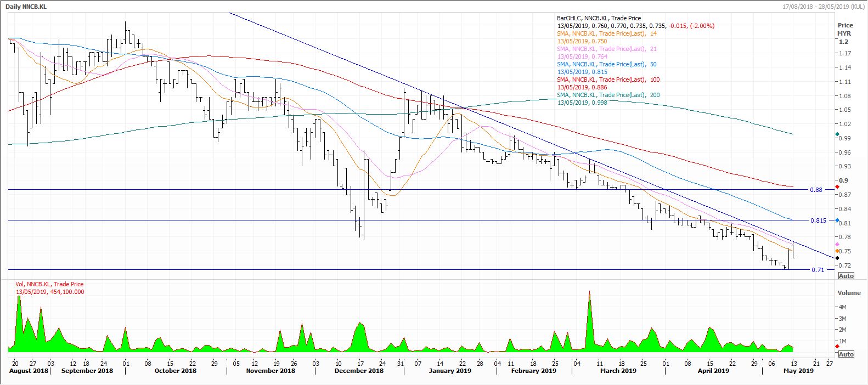Click the black last-price diamond on price axis
Viewport: 868px width, 385px height.
837,258
